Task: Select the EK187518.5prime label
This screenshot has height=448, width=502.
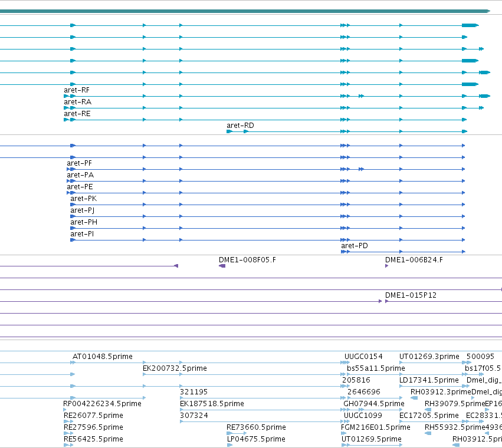Action: [212, 404]
